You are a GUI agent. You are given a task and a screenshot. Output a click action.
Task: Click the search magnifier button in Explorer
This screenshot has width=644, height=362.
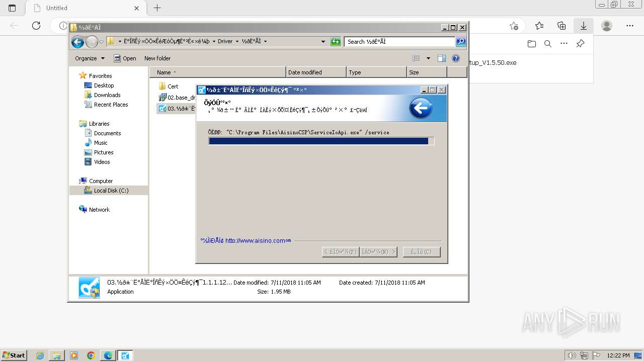click(x=461, y=42)
